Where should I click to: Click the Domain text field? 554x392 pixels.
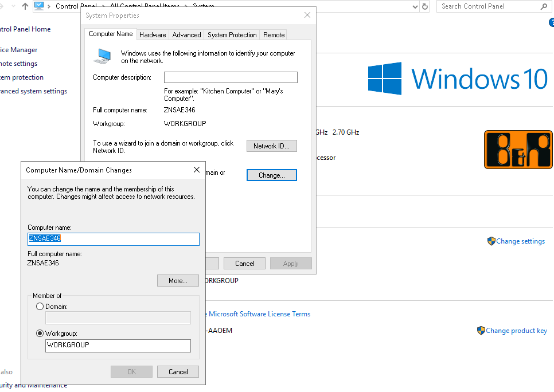tap(118, 318)
